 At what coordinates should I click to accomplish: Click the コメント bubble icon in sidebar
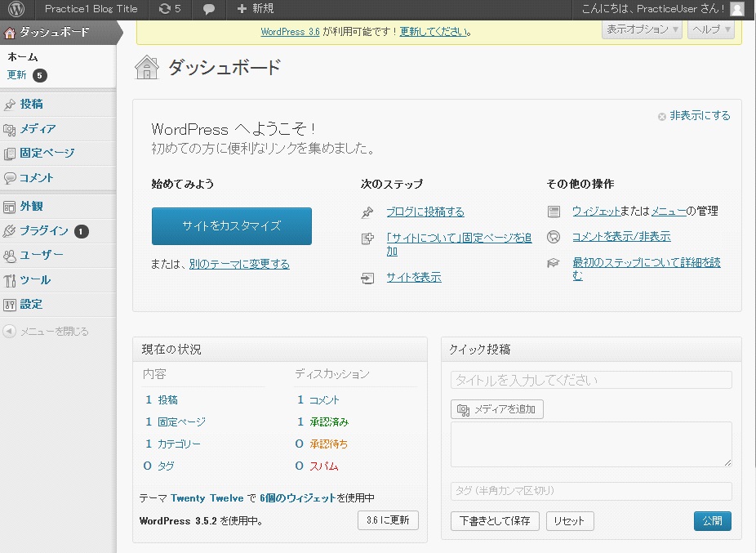tap(10, 178)
